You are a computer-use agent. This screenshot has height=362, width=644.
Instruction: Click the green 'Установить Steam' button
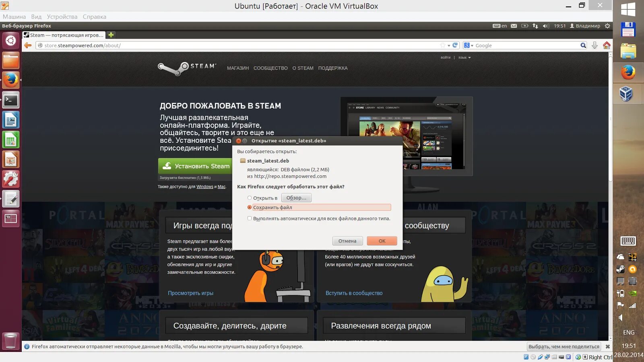click(x=195, y=166)
